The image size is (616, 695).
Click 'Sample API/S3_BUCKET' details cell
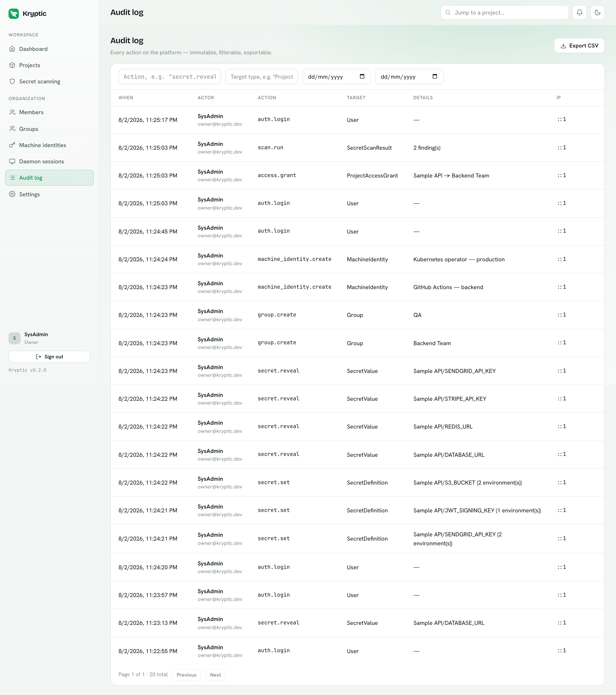point(468,482)
